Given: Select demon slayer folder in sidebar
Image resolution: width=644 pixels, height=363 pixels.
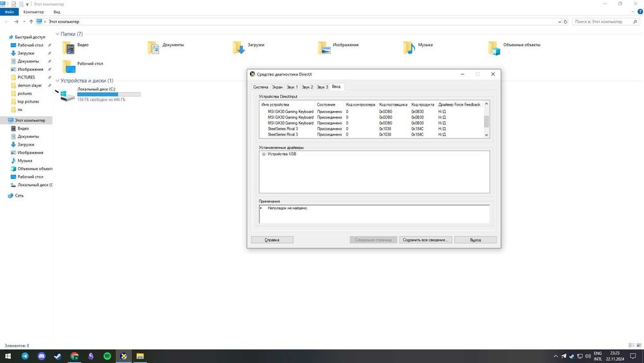Looking at the screenshot, I should point(30,86).
